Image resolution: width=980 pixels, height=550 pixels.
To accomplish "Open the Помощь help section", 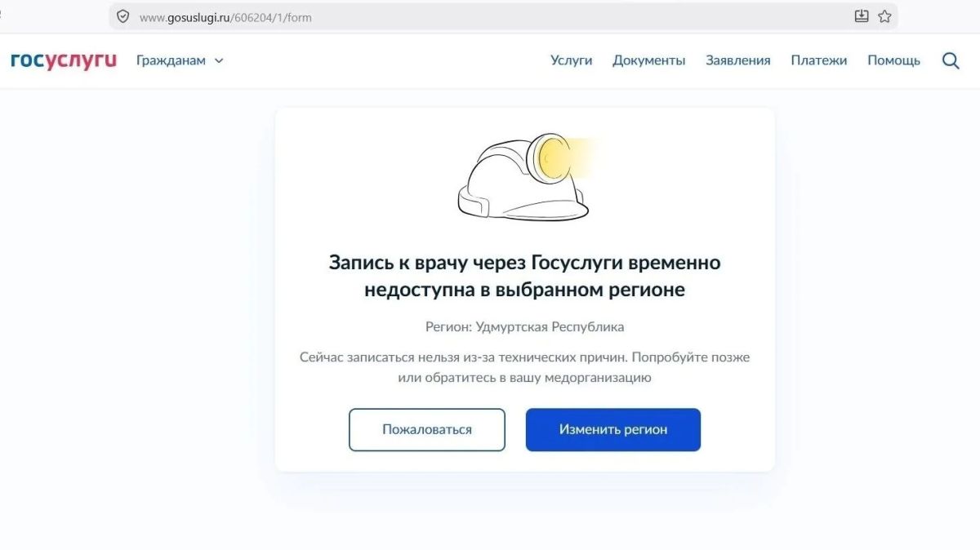I will 893,60.
